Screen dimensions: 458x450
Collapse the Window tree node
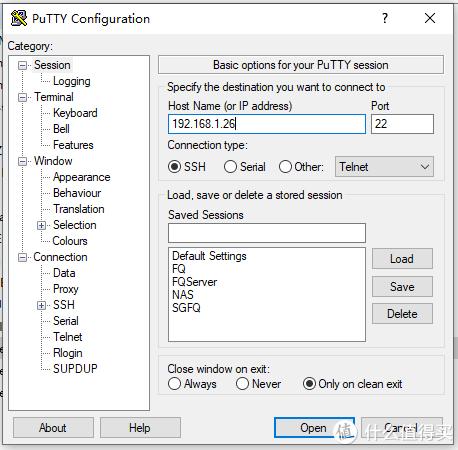click(22, 161)
